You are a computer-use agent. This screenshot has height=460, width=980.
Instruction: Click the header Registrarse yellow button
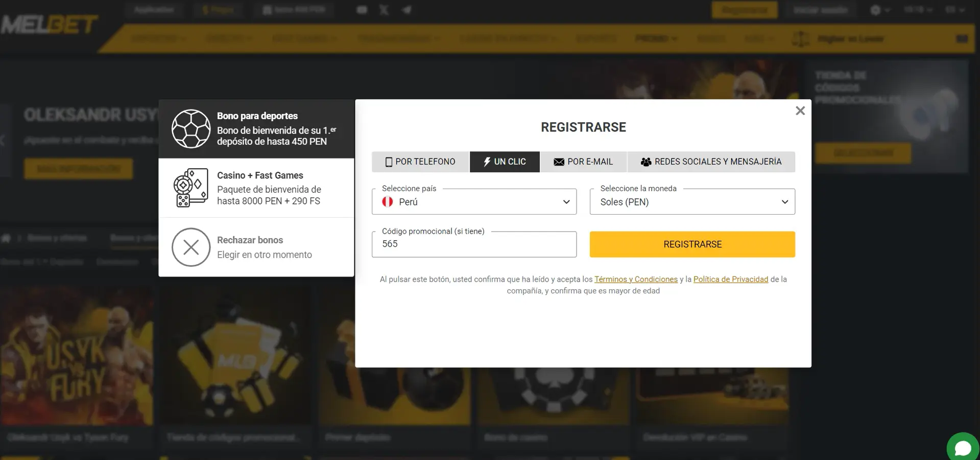[745, 10]
